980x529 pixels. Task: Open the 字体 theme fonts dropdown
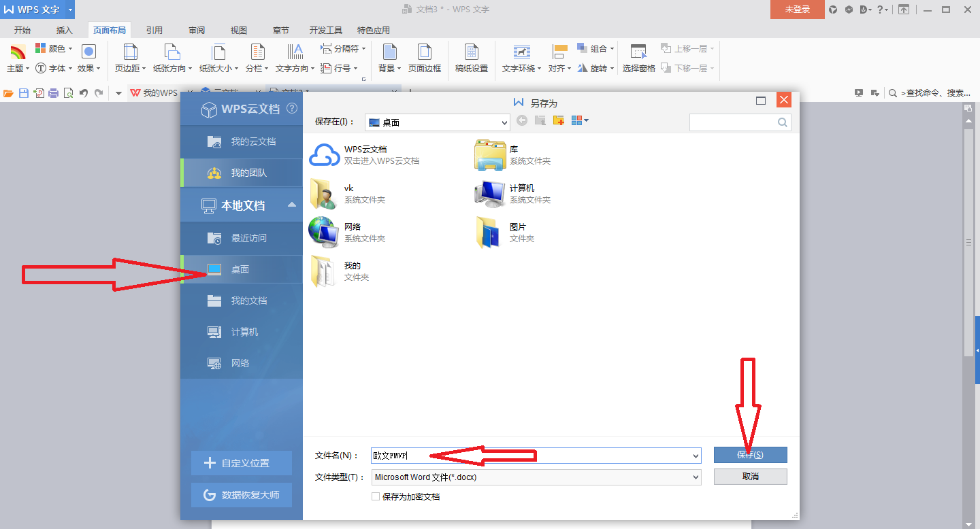click(54, 68)
